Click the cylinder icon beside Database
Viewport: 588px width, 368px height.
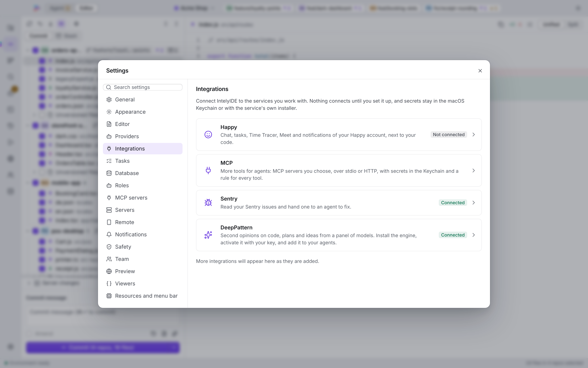[x=109, y=173]
